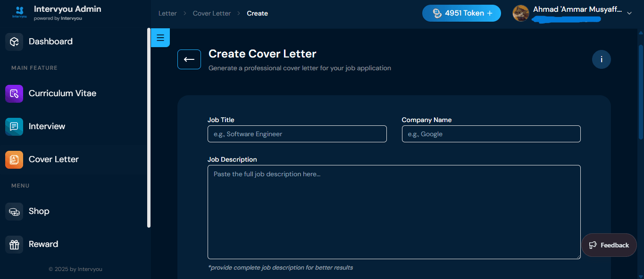644x279 pixels.
Task: Open the Reward menu item
Action: (x=75, y=244)
